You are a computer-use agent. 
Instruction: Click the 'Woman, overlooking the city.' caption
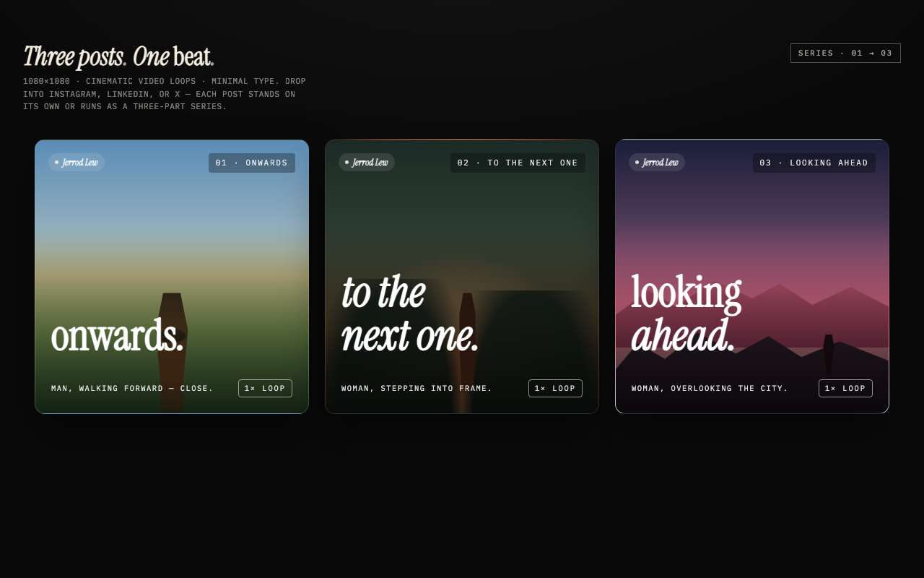click(x=710, y=389)
